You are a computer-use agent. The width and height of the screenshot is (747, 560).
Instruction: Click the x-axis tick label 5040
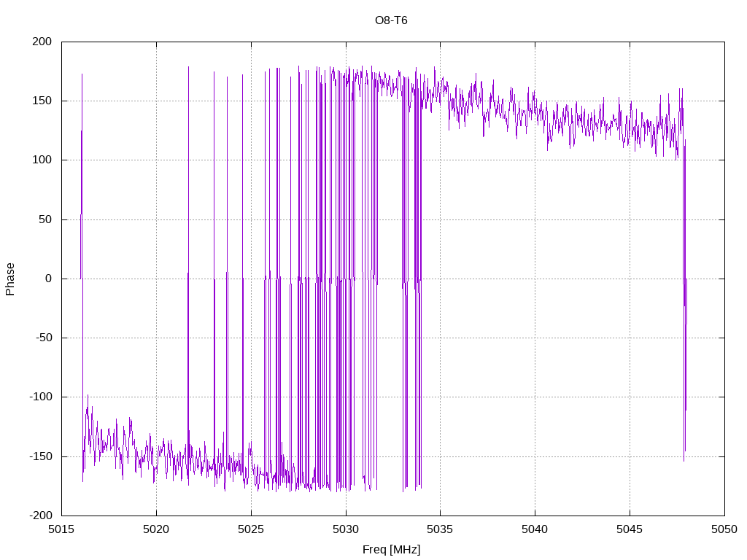point(535,529)
